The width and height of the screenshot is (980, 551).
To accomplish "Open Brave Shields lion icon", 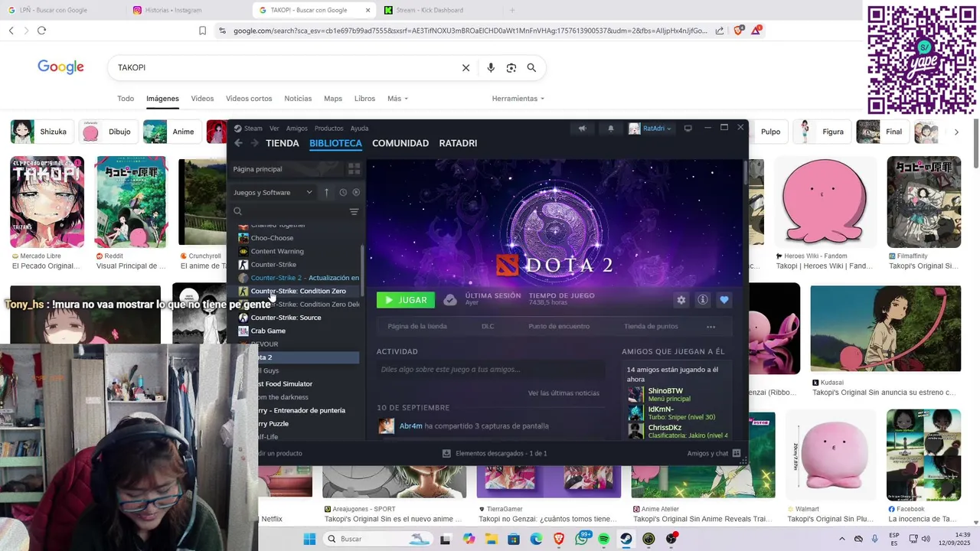I will 738,31.
